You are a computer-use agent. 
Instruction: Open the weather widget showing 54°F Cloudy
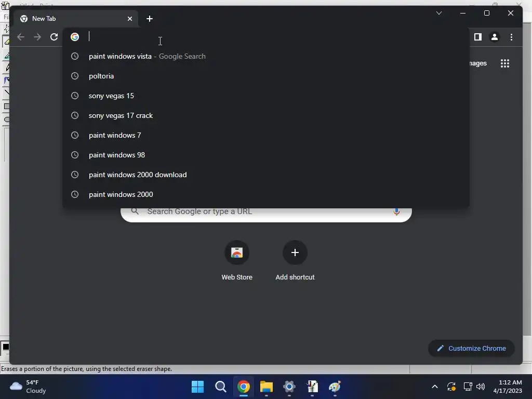coord(28,387)
